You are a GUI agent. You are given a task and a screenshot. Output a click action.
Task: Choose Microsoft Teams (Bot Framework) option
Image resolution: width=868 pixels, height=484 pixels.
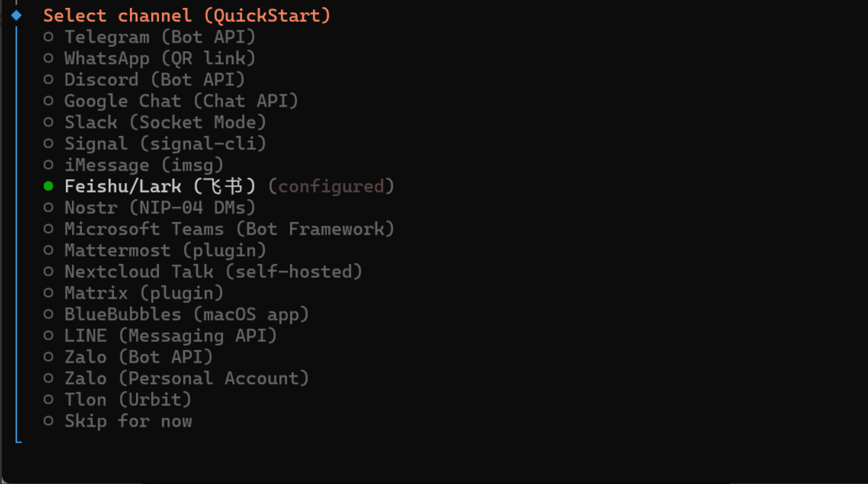coord(229,229)
